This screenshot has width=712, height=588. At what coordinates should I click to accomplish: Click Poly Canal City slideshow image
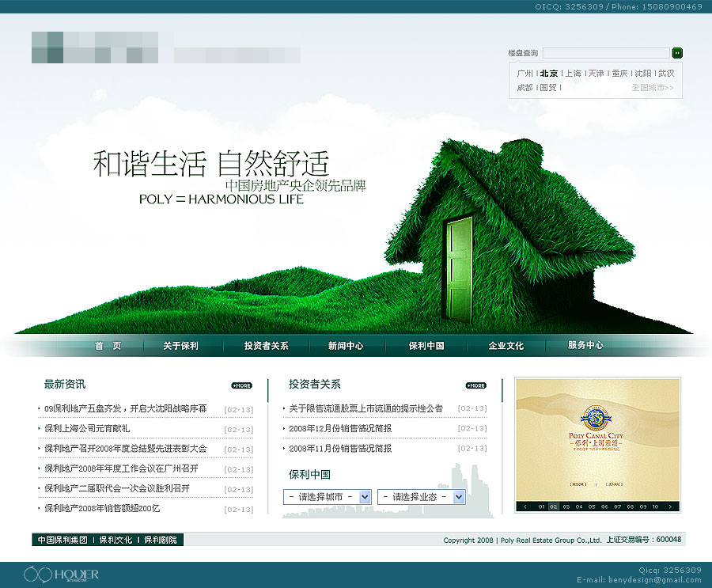click(597, 439)
